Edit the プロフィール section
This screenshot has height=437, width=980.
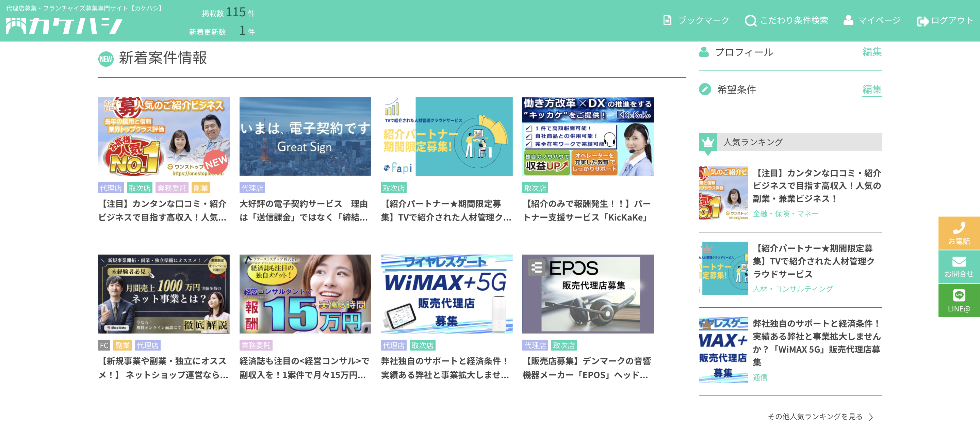point(871,52)
